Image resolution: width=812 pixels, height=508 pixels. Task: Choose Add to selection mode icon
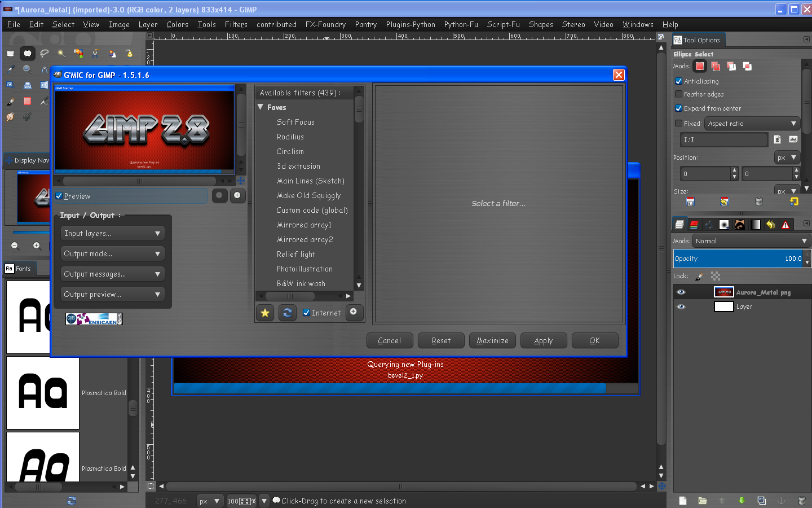(x=716, y=66)
